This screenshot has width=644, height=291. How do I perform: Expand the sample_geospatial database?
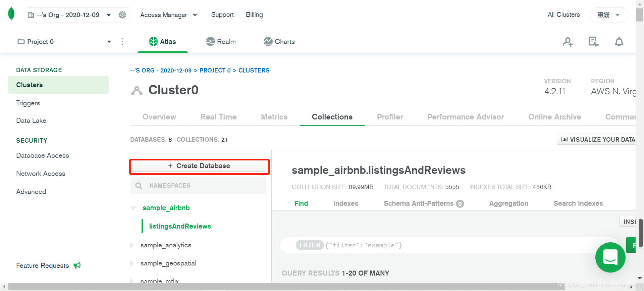pos(132,263)
